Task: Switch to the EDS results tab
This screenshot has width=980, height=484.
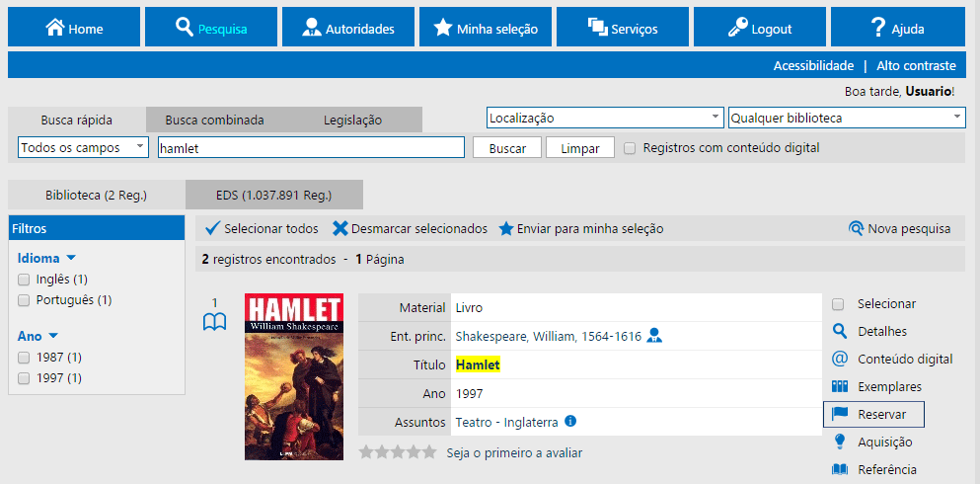Action: [273, 195]
